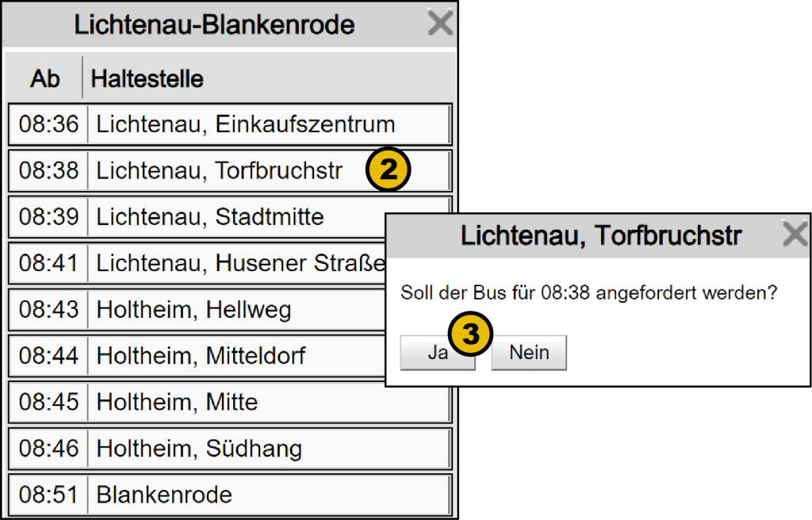
Task: Click the bus request question text
Action: click(588, 293)
